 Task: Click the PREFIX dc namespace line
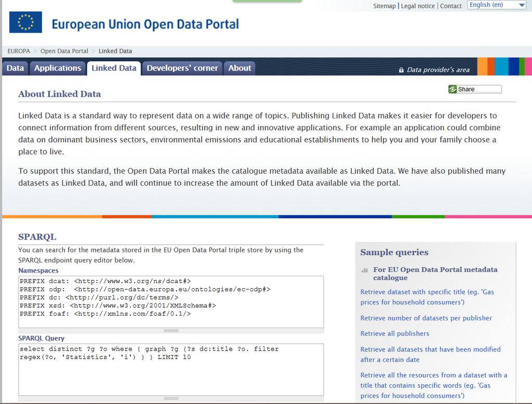(99, 298)
